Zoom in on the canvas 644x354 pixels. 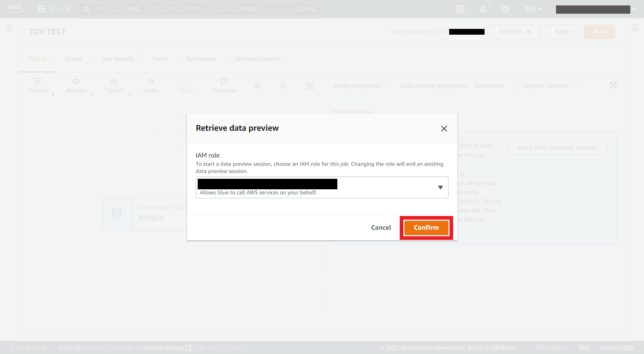(x=258, y=86)
